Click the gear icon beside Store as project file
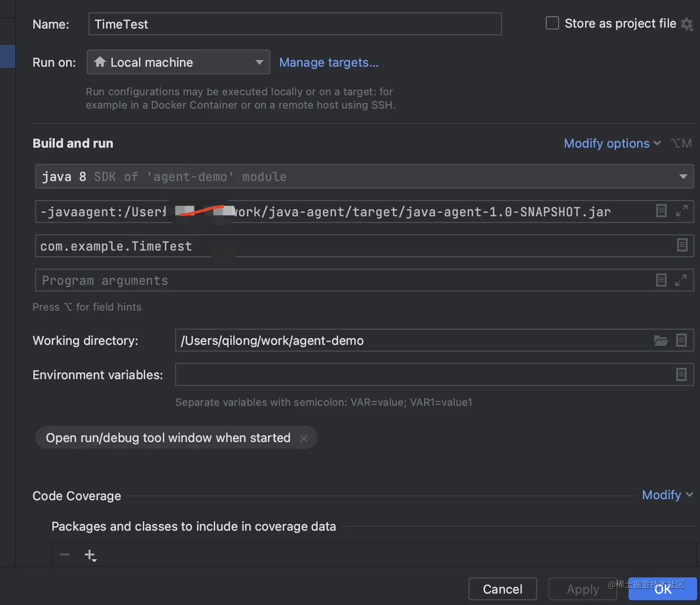 point(687,24)
